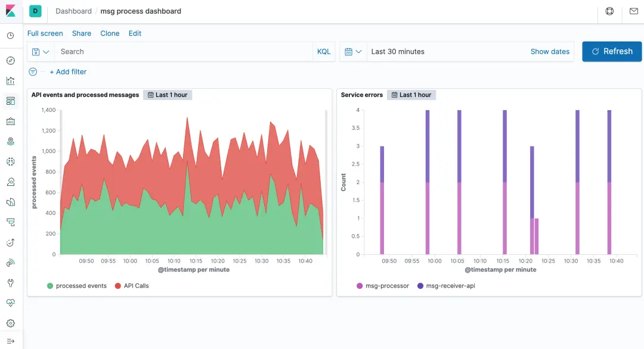Click the Add filter link
This screenshot has width=644, height=349.
(68, 72)
